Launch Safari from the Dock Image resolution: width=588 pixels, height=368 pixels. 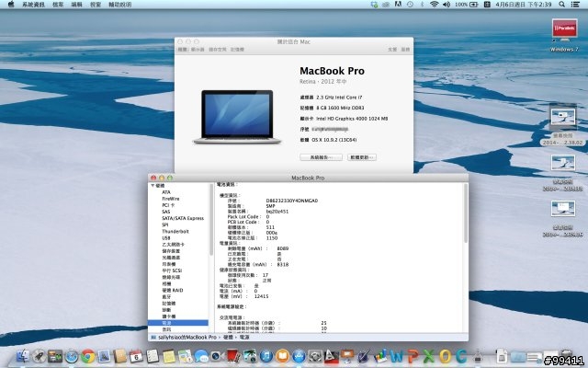[72, 356]
